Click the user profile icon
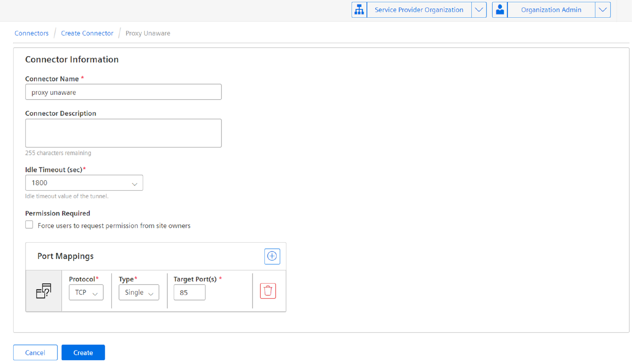Image resolution: width=632 pixels, height=364 pixels. coord(500,10)
